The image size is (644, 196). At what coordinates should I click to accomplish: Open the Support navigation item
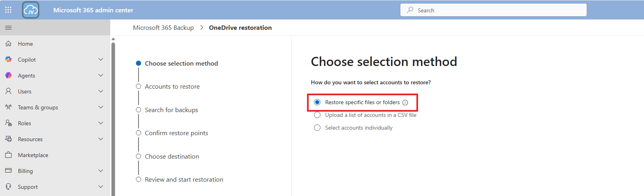click(28, 187)
